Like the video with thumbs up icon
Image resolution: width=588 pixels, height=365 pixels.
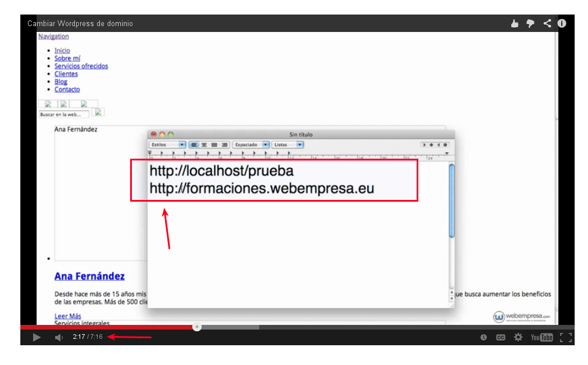(x=515, y=24)
